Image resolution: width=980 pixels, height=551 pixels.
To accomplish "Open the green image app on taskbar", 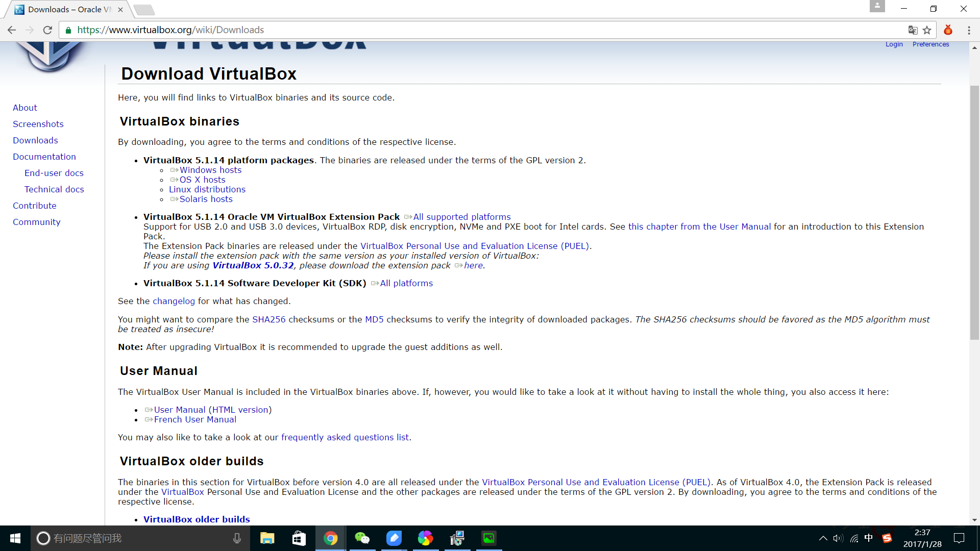I will click(488, 538).
